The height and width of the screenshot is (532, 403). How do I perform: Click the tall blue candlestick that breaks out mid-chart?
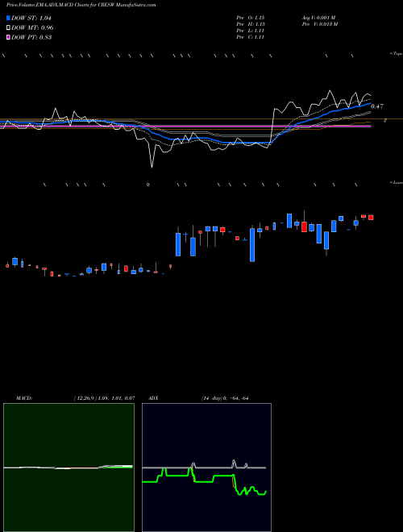[178, 244]
